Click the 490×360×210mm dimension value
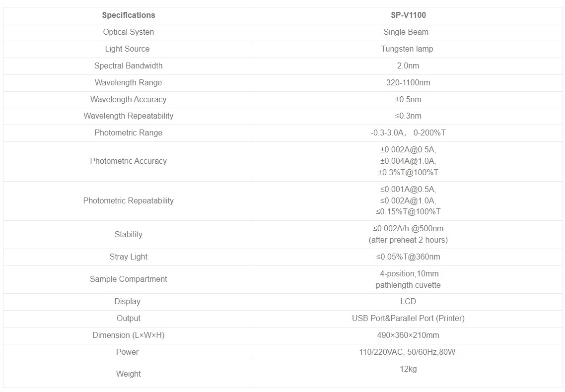Screen dimensions: 565x392 [408, 335]
